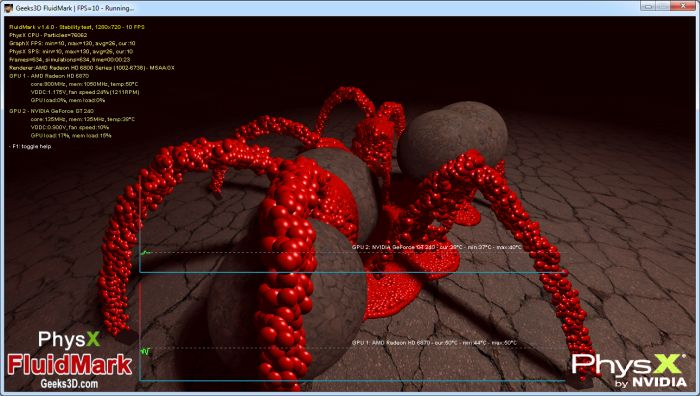Screen dimensions: 700x396
Task: Click the 'Geeks3D FluidMark | FPS=10 - Running...' title text
Action: click(x=75, y=8)
